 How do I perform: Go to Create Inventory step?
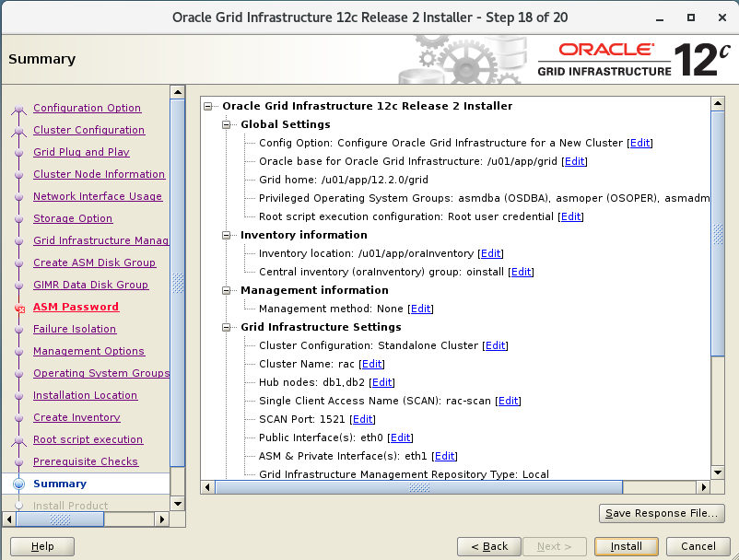76,417
